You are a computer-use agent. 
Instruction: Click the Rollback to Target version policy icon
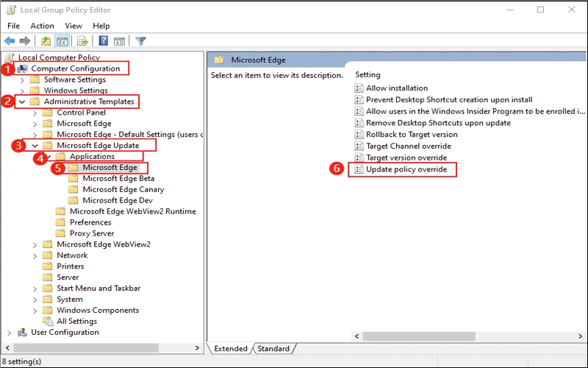[x=359, y=135]
